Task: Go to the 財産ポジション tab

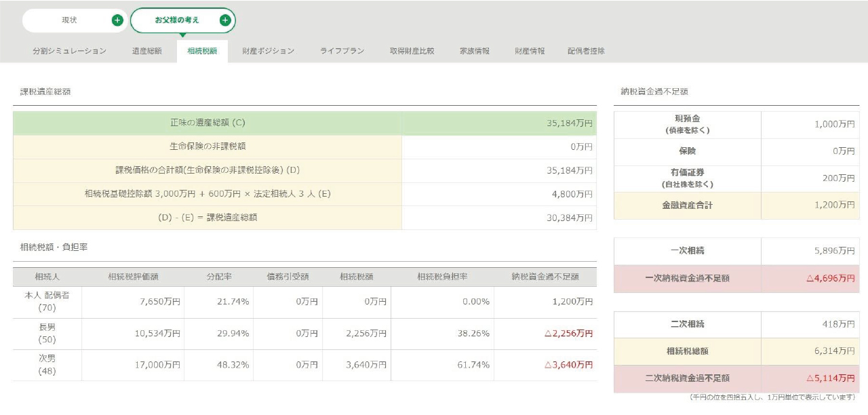Action: click(269, 51)
